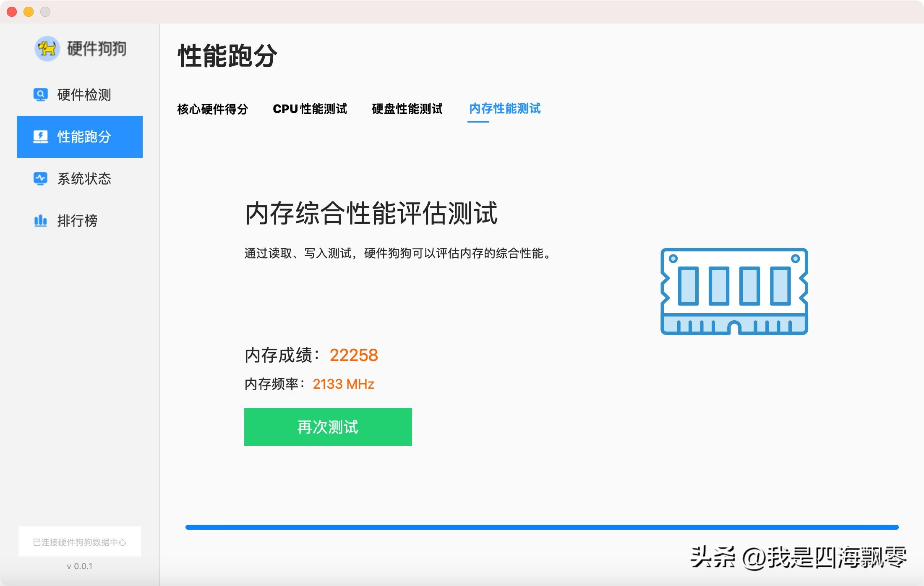This screenshot has height=586, width=924.
Task: Click the highlighted 性能跑分 menu entry
Action: tap(80, 136)
